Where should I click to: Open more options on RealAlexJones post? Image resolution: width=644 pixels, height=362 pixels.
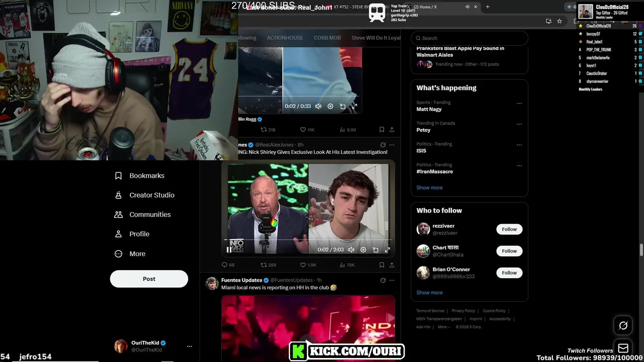click(x=392, y=145)
